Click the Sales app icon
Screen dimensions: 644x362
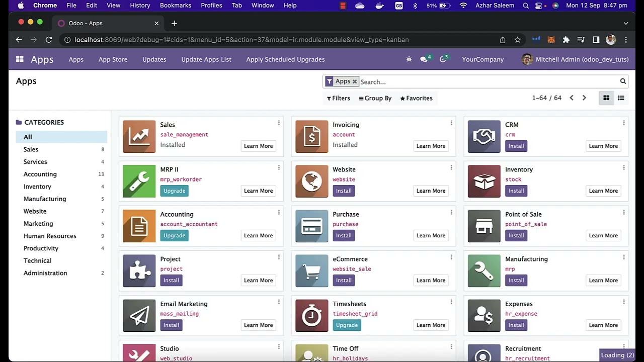point(139,137)
